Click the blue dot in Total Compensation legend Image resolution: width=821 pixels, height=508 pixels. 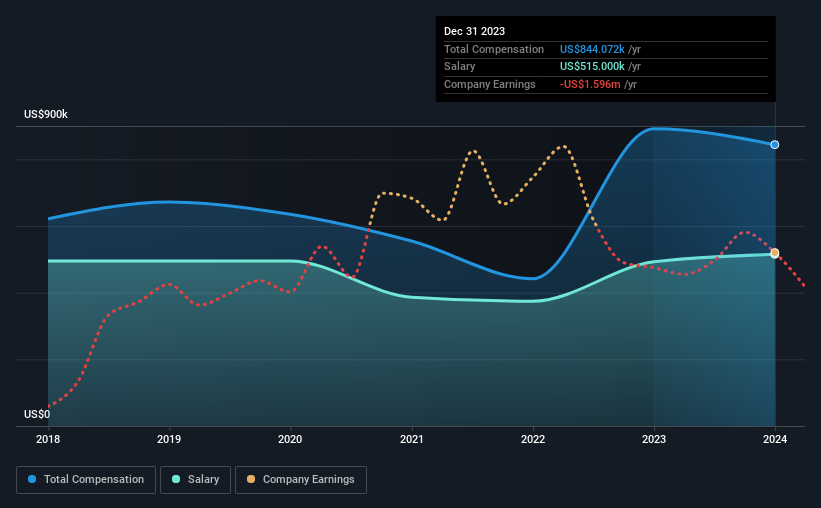point(32,479)
